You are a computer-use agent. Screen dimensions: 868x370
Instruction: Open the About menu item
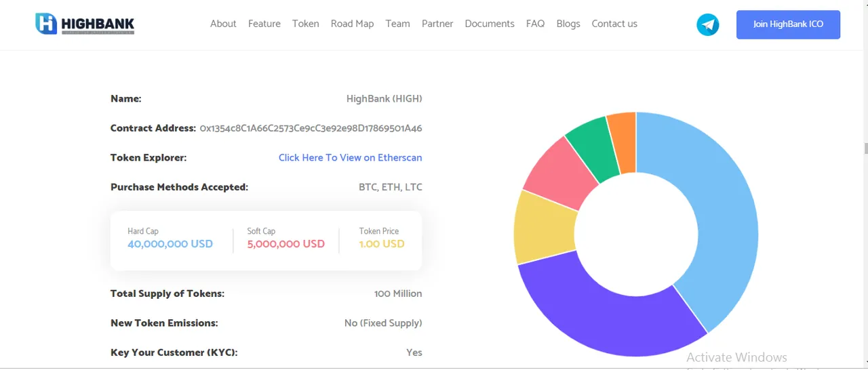223,24
